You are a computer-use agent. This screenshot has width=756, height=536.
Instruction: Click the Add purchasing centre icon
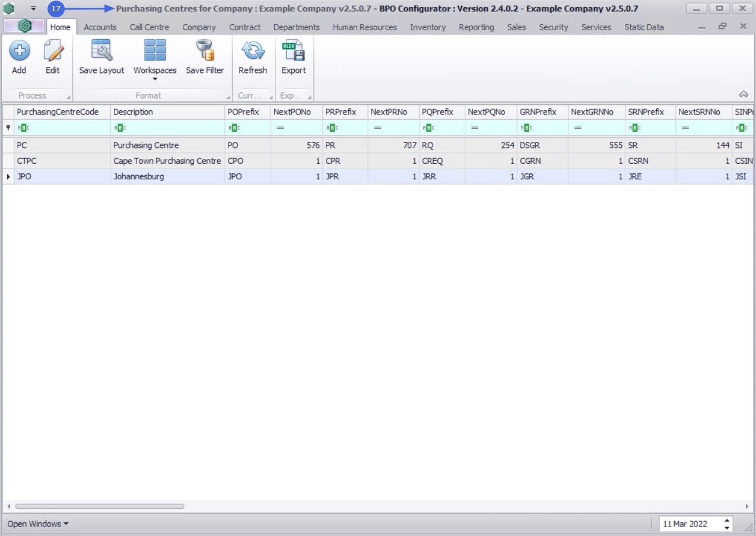19,51
